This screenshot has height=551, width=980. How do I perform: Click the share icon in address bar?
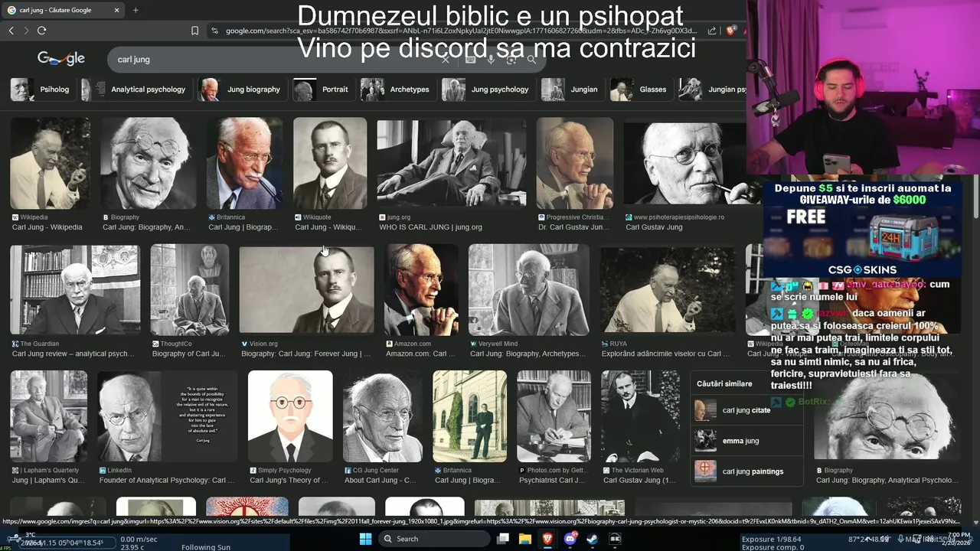coord(712,31)
